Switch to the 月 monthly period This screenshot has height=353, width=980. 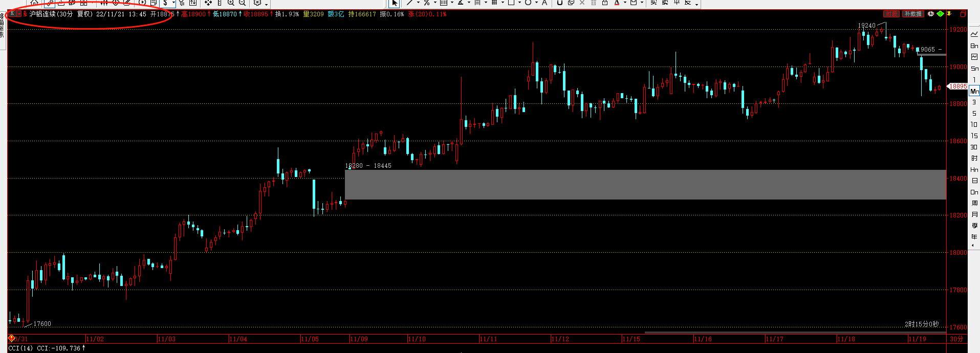click(x=974, y=214)
